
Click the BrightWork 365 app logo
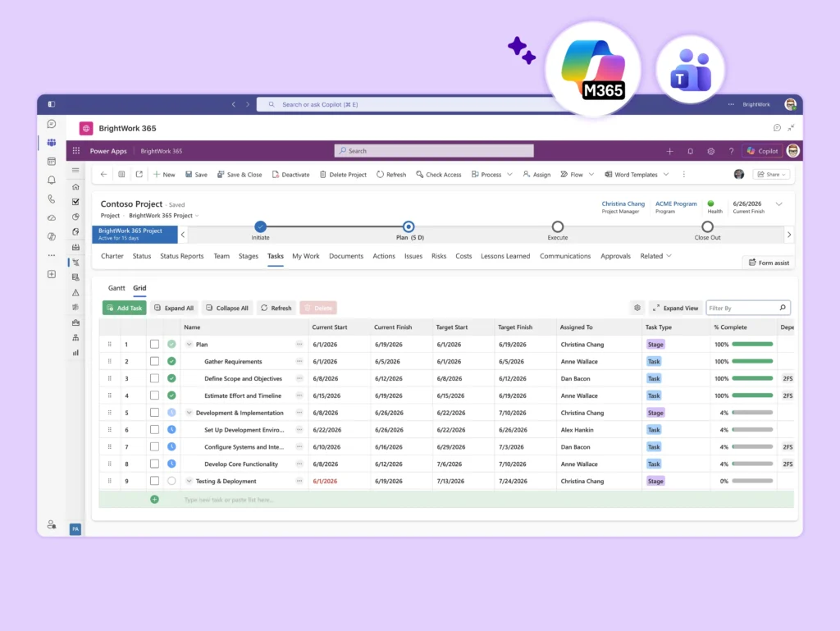pyautogui.click(x=85, y=129)
